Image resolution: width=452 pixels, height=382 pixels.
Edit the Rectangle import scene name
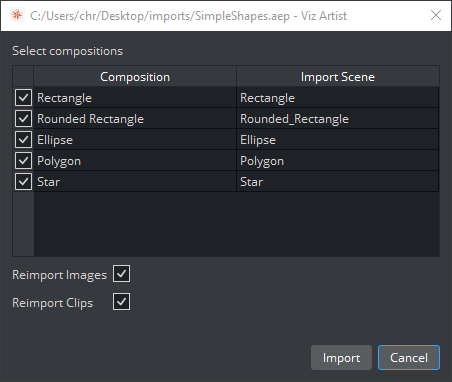(338, 98)
